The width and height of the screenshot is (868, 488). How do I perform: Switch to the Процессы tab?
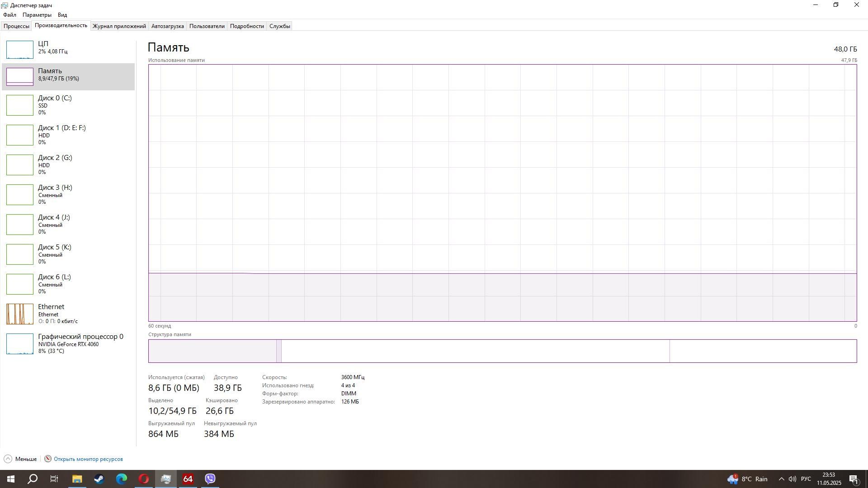click(x=16, y=26)
